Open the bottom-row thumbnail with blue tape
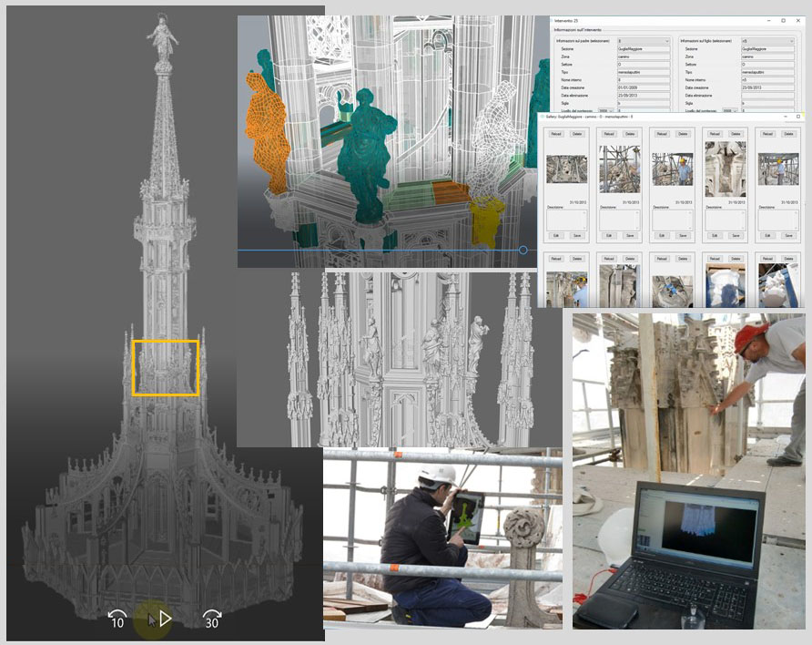 click(x=672, y=292)
